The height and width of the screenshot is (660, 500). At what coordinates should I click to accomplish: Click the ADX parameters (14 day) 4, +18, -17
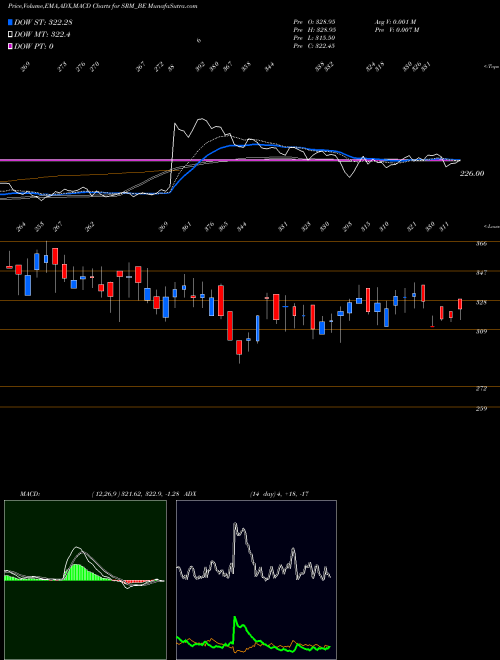(279, 493)
